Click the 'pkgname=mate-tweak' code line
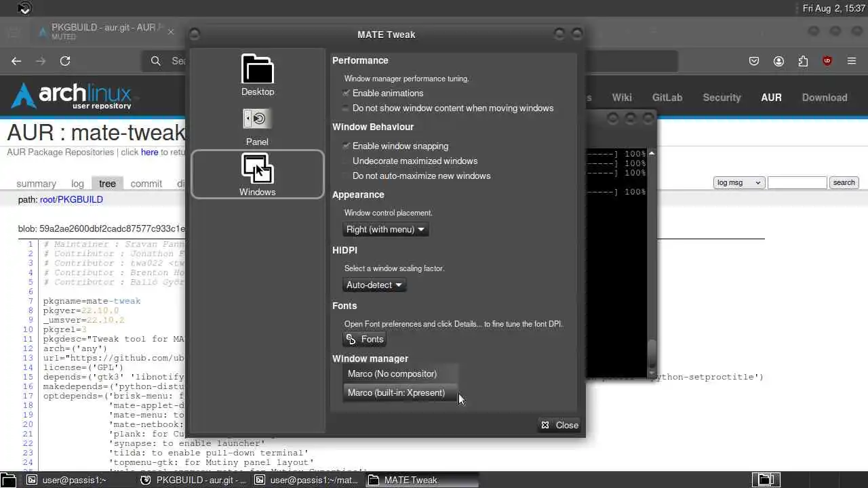Viewport: 868px width, 488px height. click(92, 301)
